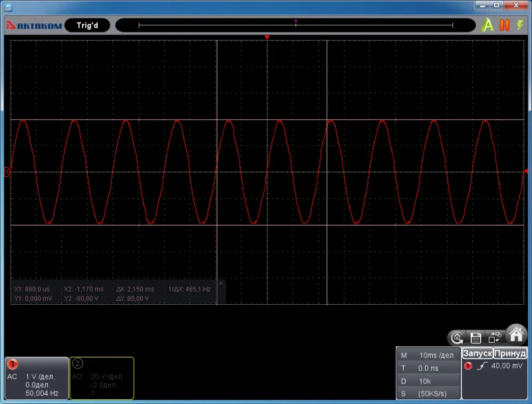Click the window swap layout icon

pos(495,337)
